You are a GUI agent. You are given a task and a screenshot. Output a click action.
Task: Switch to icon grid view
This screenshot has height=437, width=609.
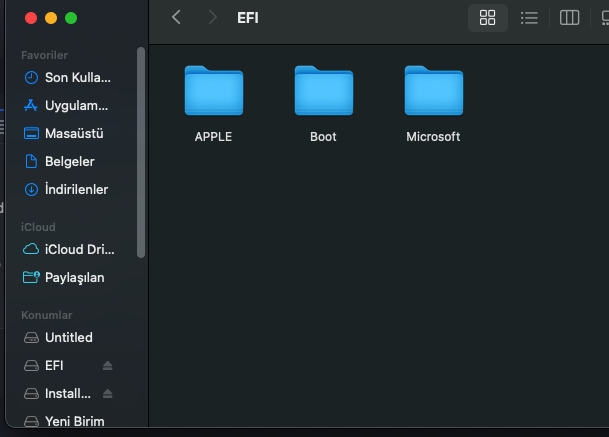[x=488, y=18]
